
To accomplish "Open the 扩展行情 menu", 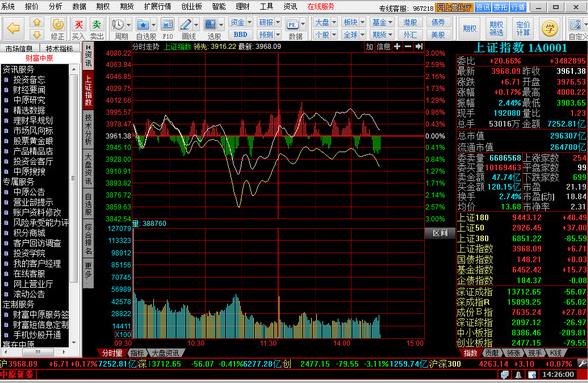I will coord(158,6).
